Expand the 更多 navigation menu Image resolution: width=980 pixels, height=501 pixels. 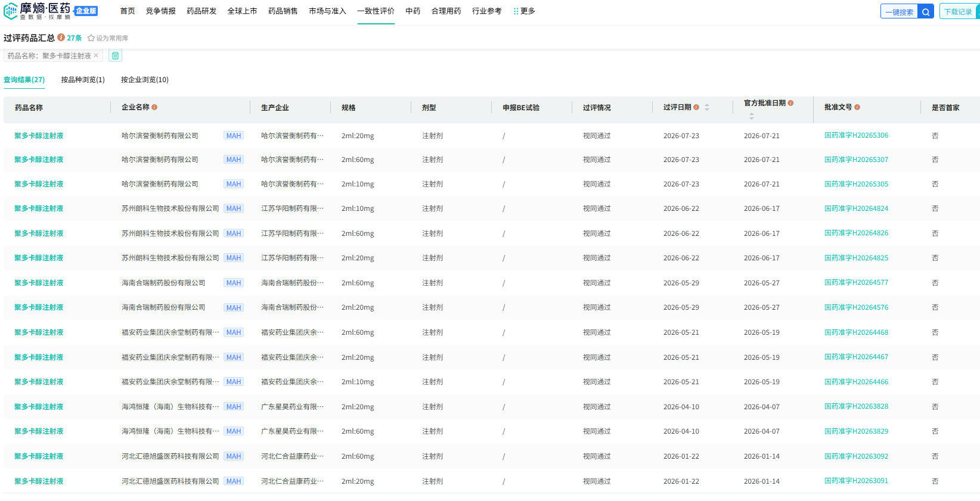coord(525,11)
